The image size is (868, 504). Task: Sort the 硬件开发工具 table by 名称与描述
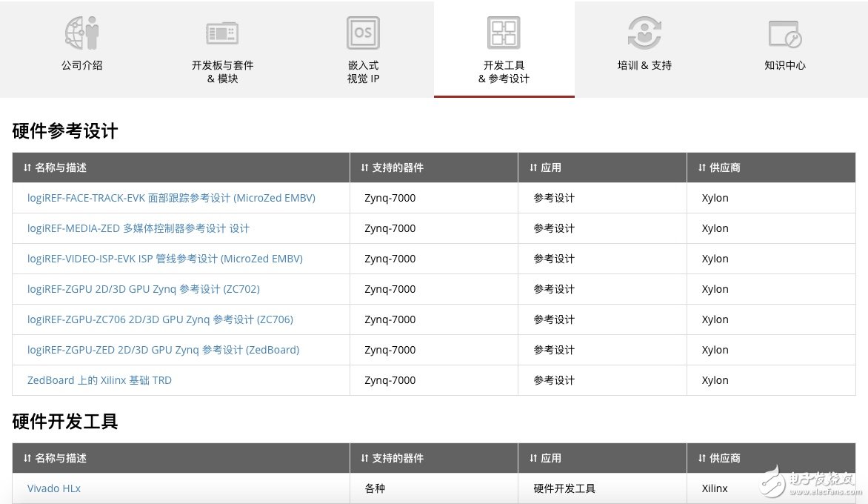pyautogui.click(x=55, y=458)
